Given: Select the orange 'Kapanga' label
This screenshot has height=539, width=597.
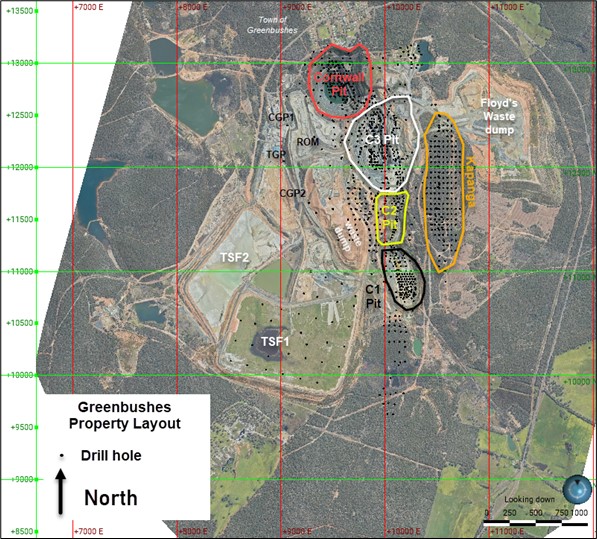Looking at the screenshot, I should coord(470,182).
